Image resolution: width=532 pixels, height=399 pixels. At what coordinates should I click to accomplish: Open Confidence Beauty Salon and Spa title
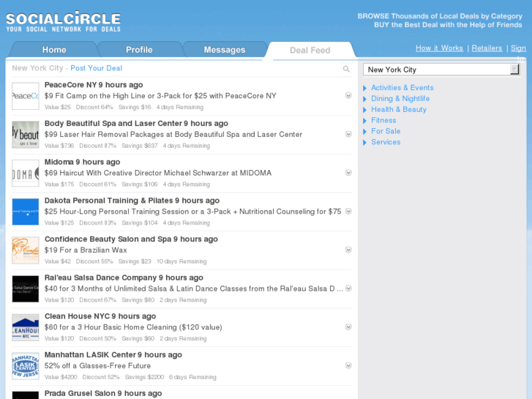pos(108,239)
